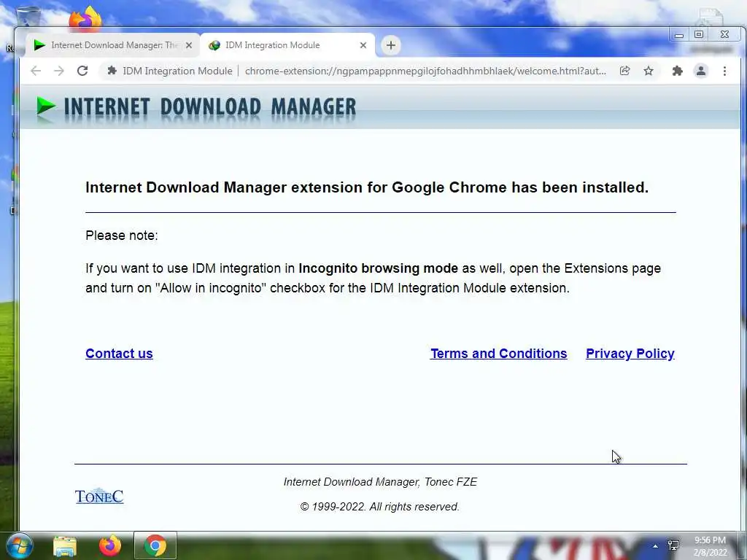Viewport: 747px width, 560px height.
Task: Switch to the Internet Download Manager tab
Action: [112, 45]
